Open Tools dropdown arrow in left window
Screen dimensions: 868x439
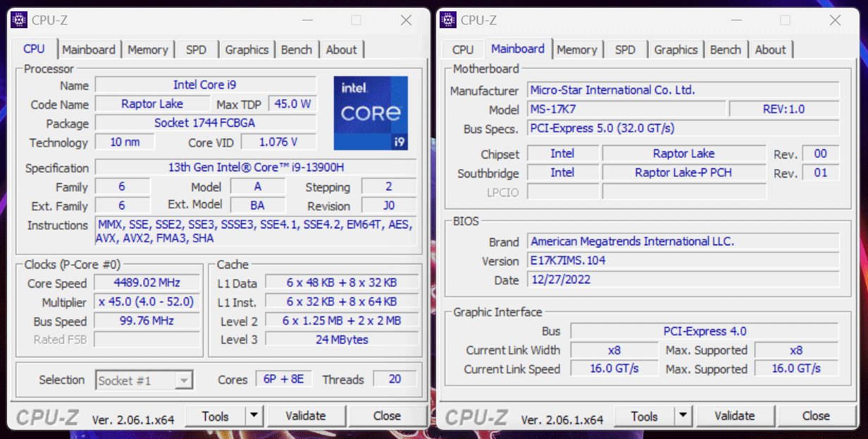tap(254, 416)
